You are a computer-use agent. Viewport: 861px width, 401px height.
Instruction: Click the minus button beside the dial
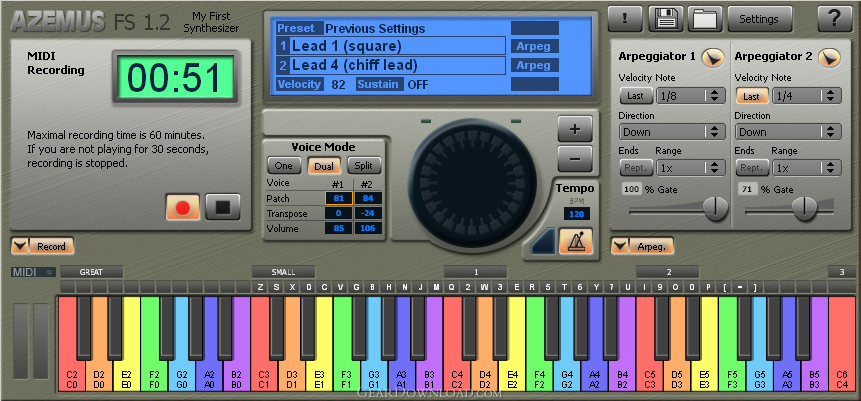tap(575, 159)
